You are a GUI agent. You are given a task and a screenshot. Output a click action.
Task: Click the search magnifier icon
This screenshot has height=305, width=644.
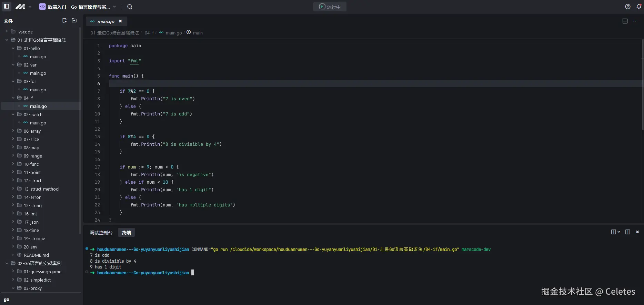[x=130, y=7]
